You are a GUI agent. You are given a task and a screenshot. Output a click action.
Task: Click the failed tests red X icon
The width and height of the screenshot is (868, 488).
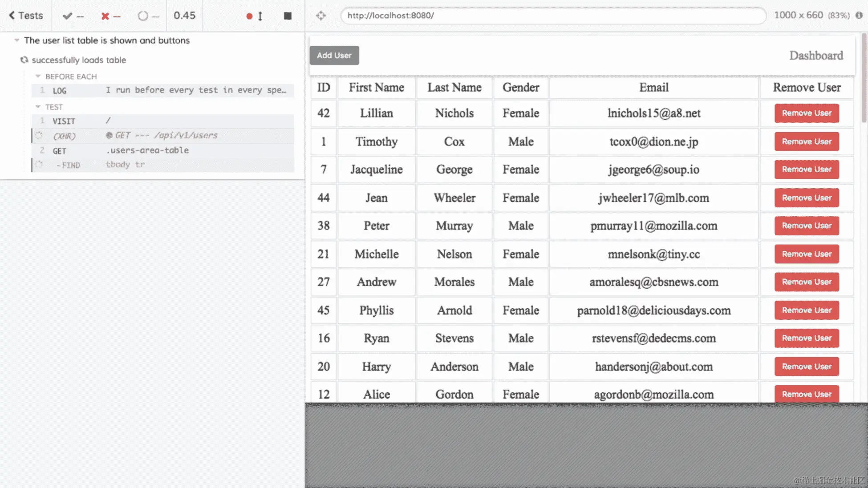point(105,16)
